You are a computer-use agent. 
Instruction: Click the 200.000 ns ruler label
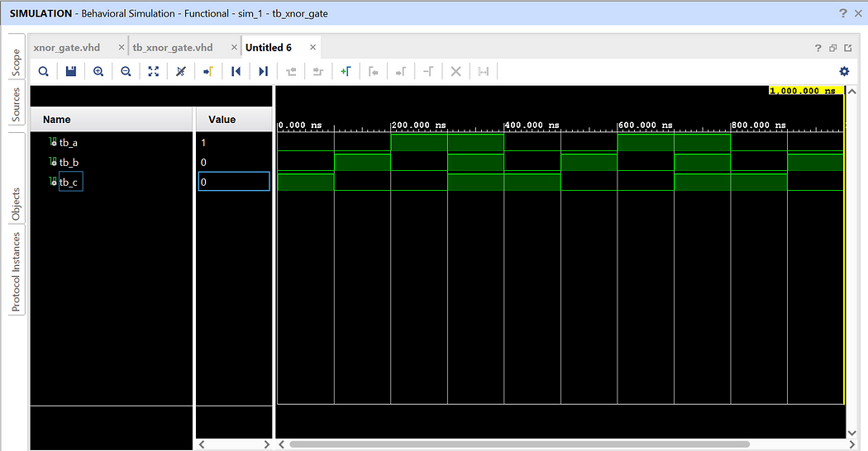tap(420, 125)
